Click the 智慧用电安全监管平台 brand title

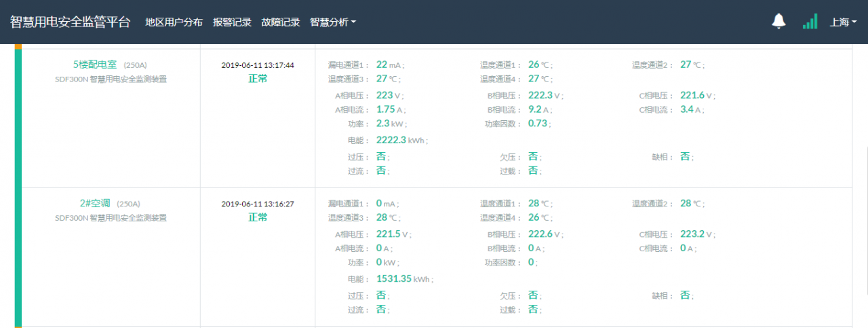point(70,22)
